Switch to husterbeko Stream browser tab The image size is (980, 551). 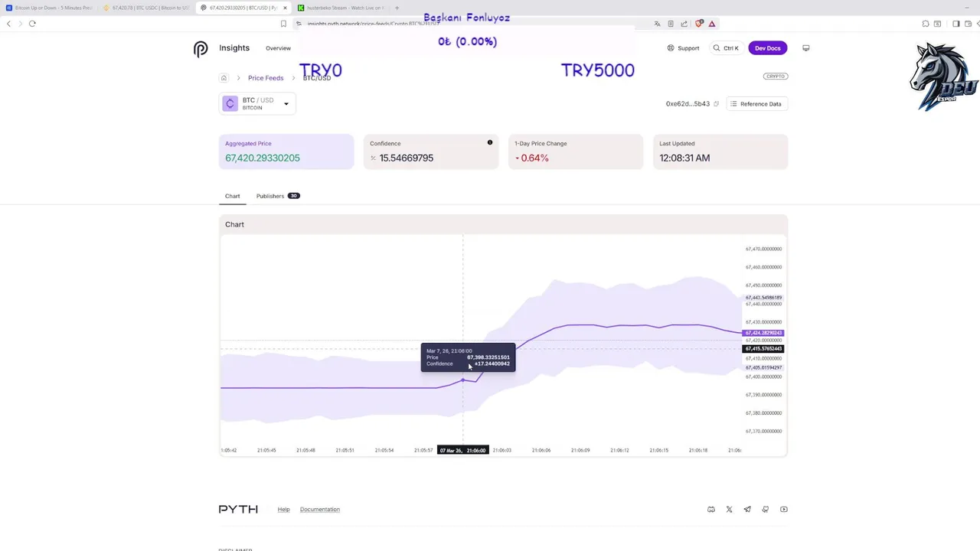click(x=341, y=8)
